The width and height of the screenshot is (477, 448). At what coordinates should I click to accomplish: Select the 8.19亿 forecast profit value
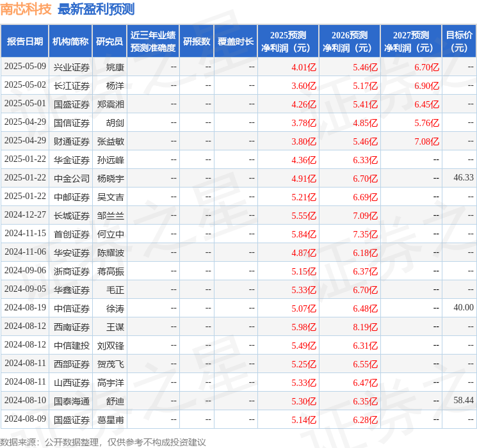[x=366, y=326]
